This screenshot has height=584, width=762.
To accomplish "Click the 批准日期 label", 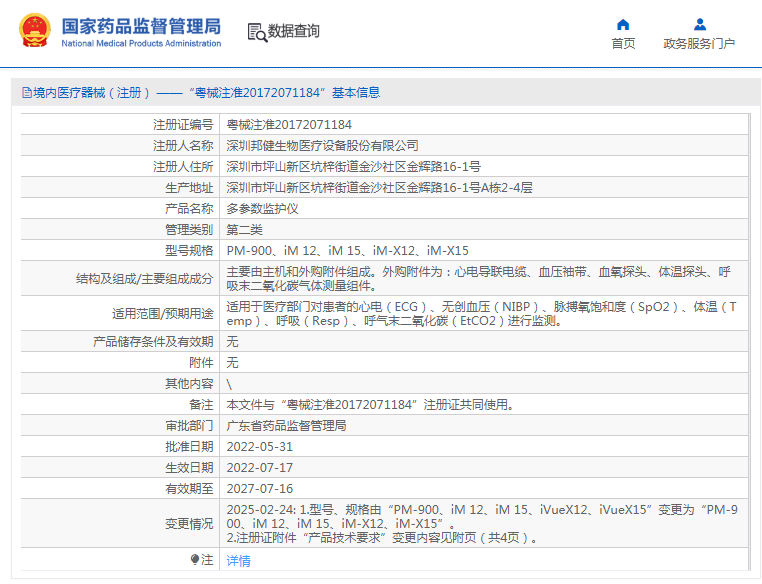I will pos(189,447).
